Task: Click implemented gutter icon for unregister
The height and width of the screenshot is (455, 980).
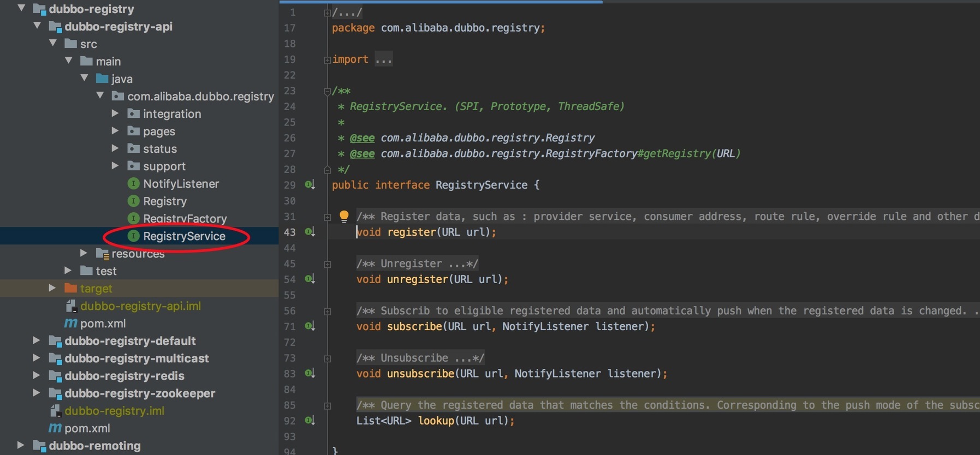Action: tap(310, 279)
